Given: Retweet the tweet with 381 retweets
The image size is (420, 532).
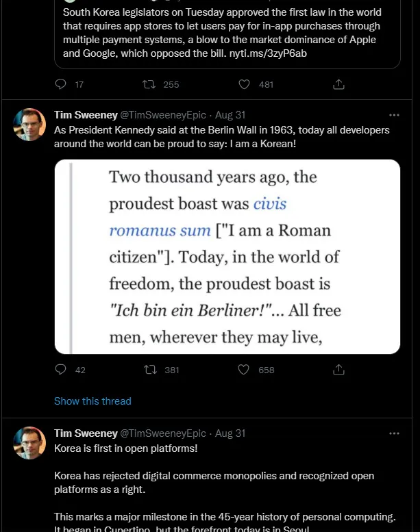Looking at the screenshot, I should 150,370.
